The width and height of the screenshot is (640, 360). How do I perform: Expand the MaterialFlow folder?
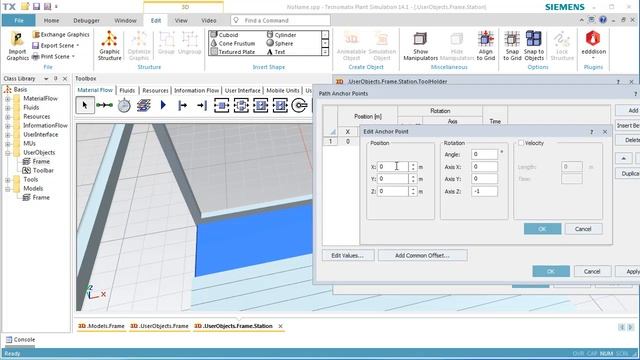tap(8, 98)
